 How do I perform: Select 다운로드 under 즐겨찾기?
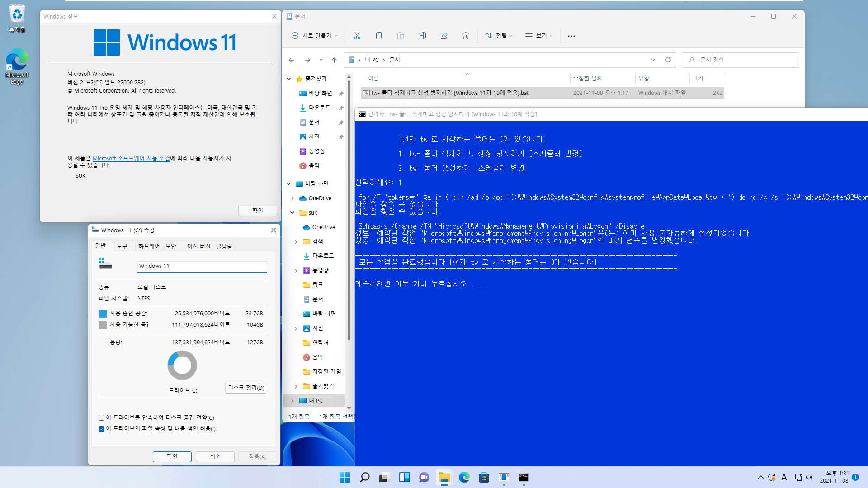[x=319, y=108]
